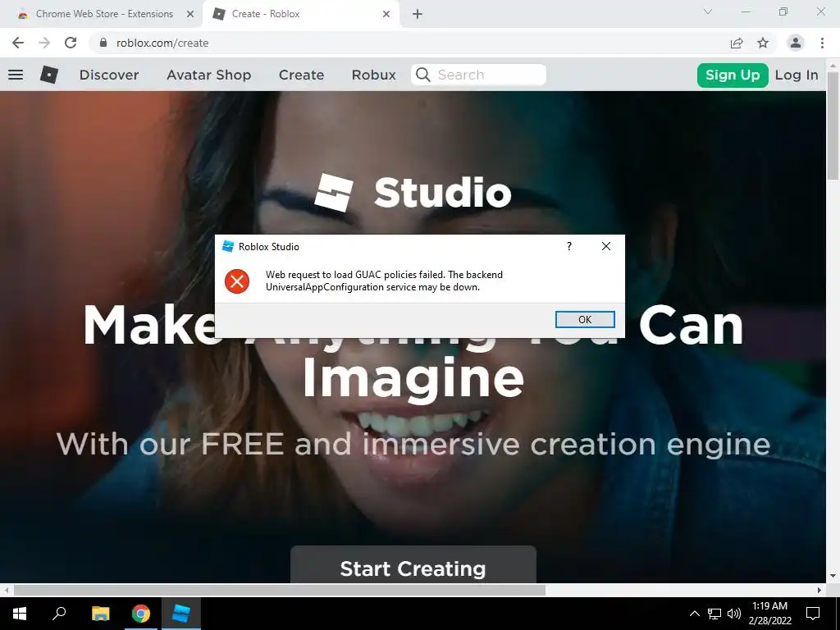This screenshot has width=840, height=630.
Task: Open the network tray icon
Action: pos(714,614)
